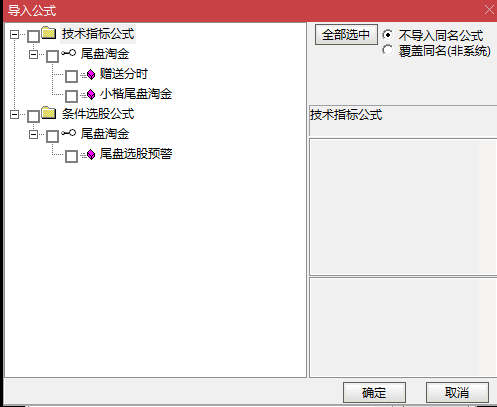This screenshot has height=407, width=497.
Task: Select the 小楷尾盘淘金 tree item label
Action: 136,94
